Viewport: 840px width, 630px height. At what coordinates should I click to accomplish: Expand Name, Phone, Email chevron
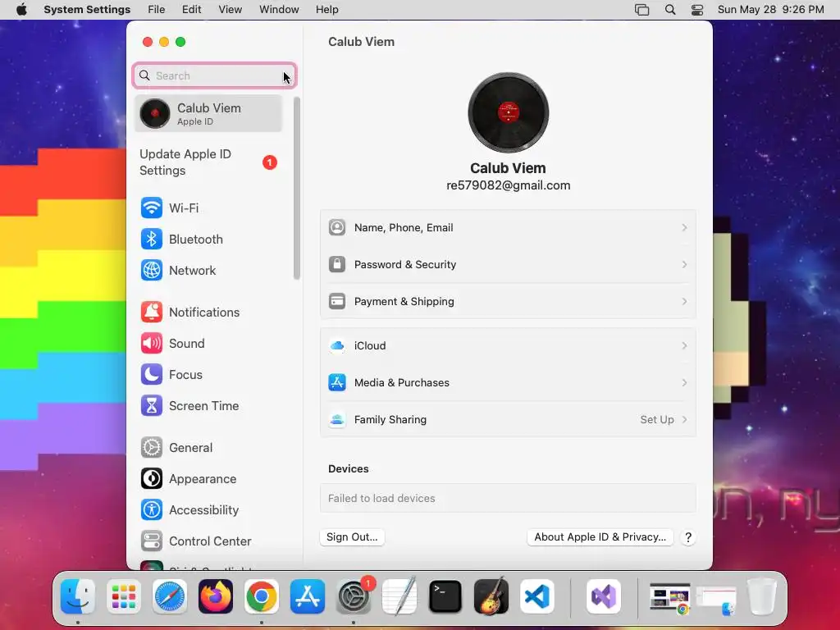coord(684,228)
